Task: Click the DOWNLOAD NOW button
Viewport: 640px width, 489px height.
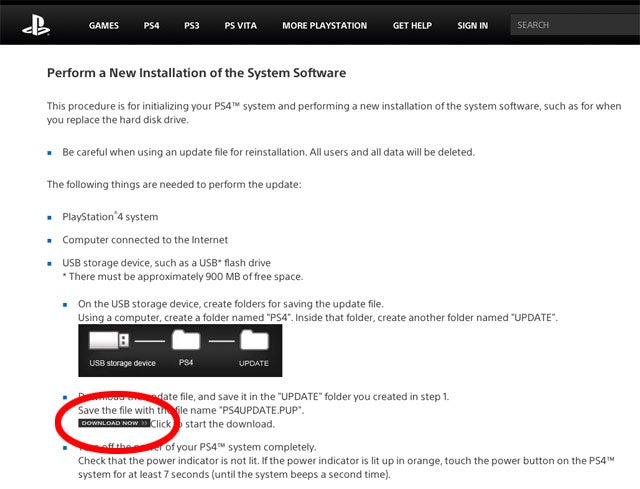Action: coord(114,423)
